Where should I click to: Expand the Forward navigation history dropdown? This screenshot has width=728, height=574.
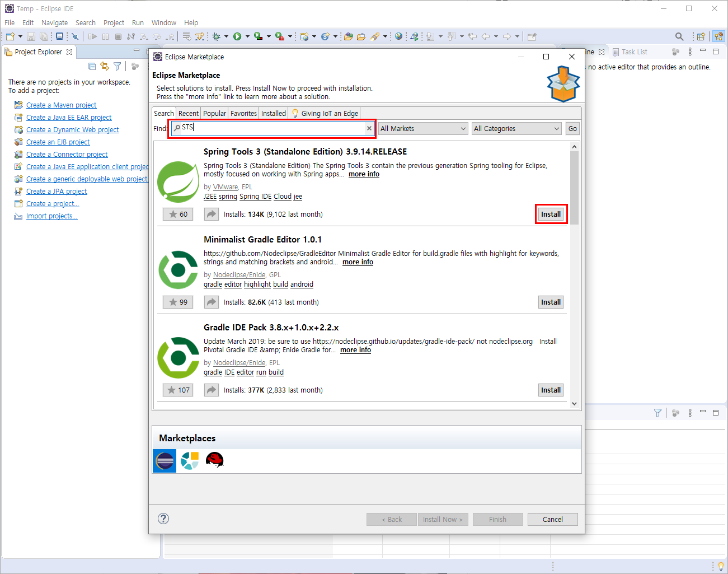(x=517, y=36)
